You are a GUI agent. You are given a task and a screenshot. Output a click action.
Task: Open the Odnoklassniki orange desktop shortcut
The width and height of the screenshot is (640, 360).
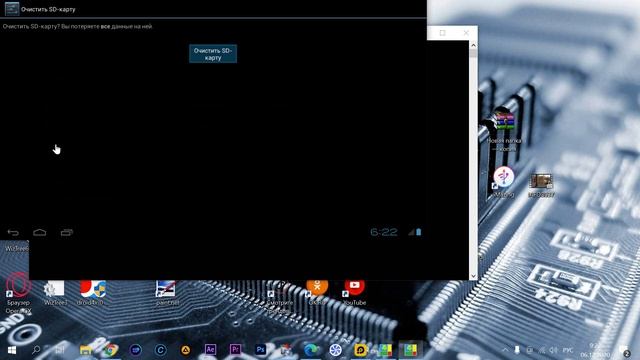tap(317, 293)
